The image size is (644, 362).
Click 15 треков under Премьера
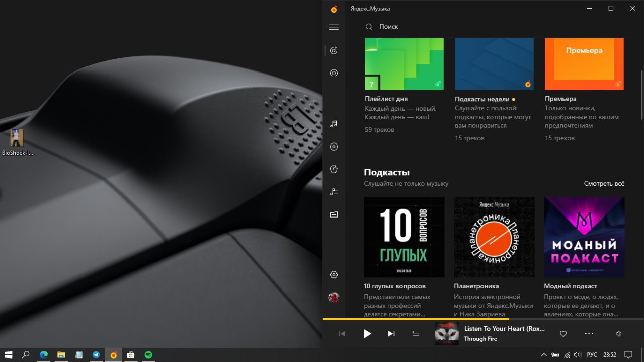559,138
